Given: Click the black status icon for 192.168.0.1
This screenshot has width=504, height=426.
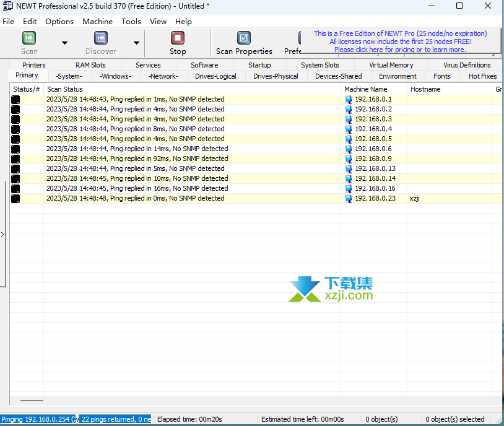Looking at the screenshot, I should 15,99.
